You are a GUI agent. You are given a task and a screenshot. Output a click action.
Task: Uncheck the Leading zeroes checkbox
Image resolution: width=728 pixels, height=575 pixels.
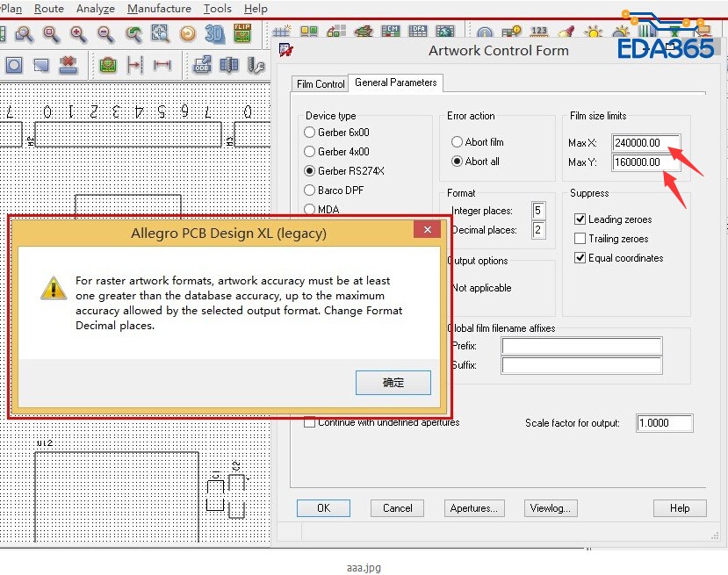[x=580, y=219]
